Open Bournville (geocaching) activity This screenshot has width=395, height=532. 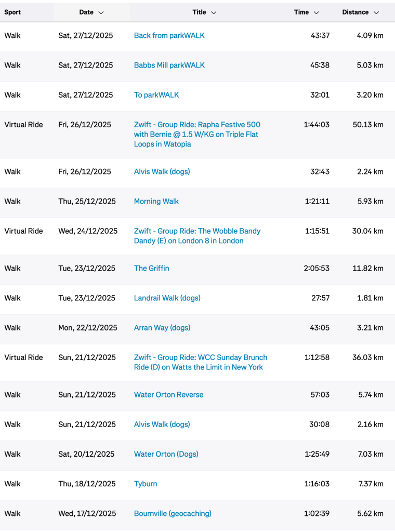(x=173, y=513)
